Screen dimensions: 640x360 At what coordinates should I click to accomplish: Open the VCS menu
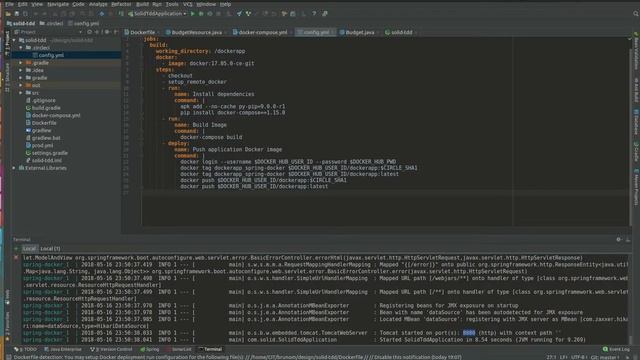tap(187, 4)
